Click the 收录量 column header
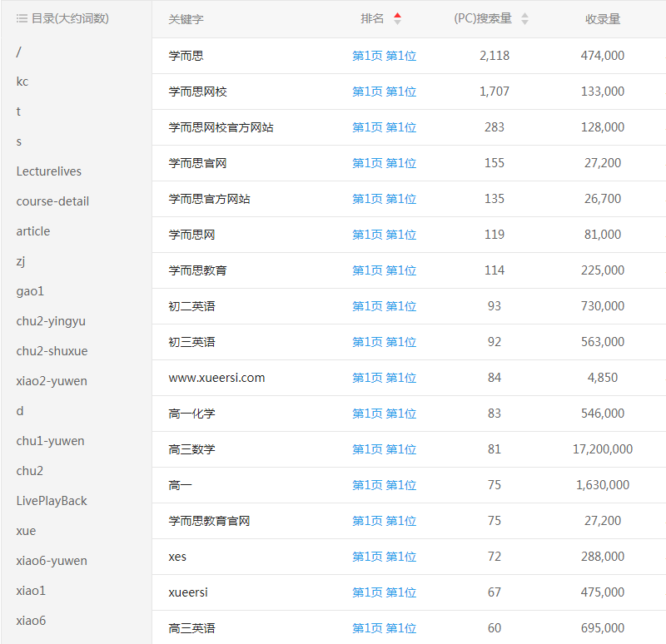The image size is (666, 644). tap(602, 18)
